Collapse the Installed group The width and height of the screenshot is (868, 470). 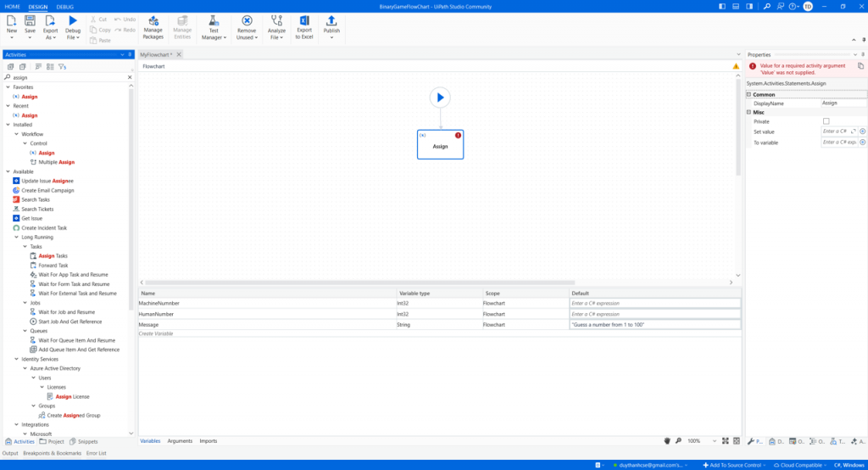pyautogui.click(x=8, y=125)
